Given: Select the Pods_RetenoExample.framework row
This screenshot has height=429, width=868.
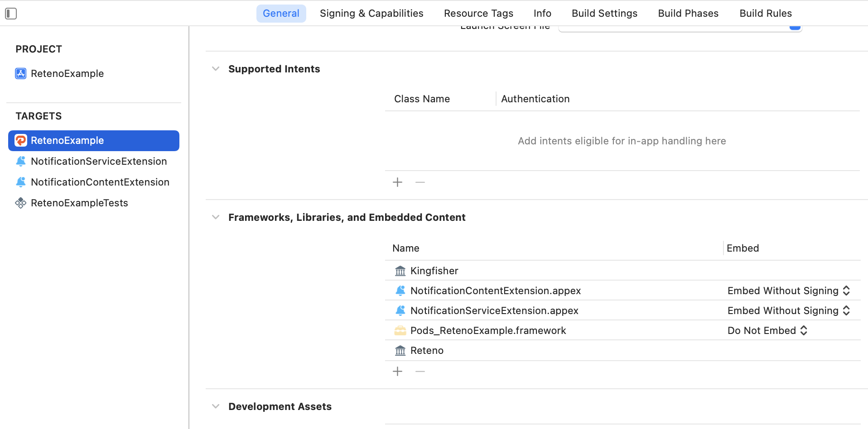Looking at the screenshot, I should [622, 330].
